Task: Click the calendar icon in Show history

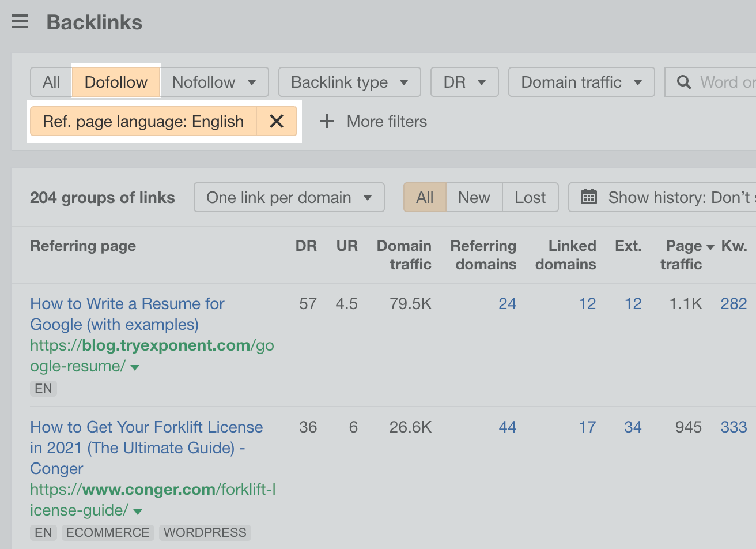Action: point(589,197)
